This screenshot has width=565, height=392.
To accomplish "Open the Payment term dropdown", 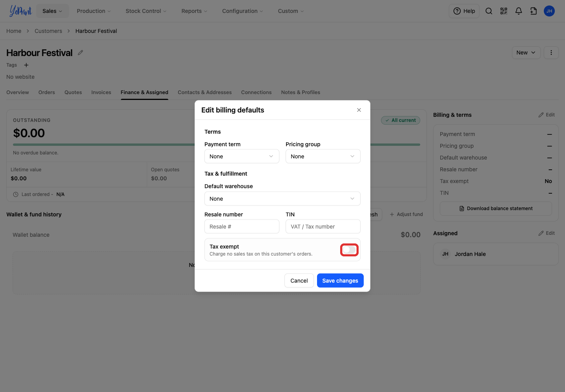I will tap(242, 156).
